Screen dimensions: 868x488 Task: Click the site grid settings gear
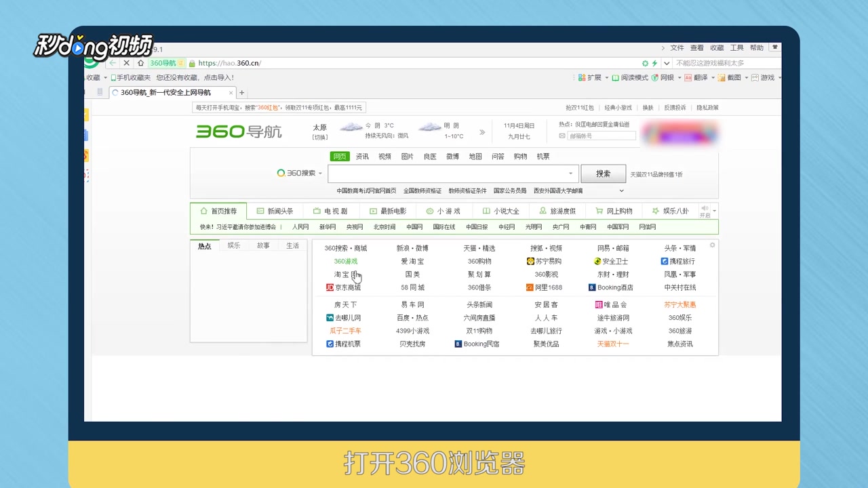coord(712,245)
